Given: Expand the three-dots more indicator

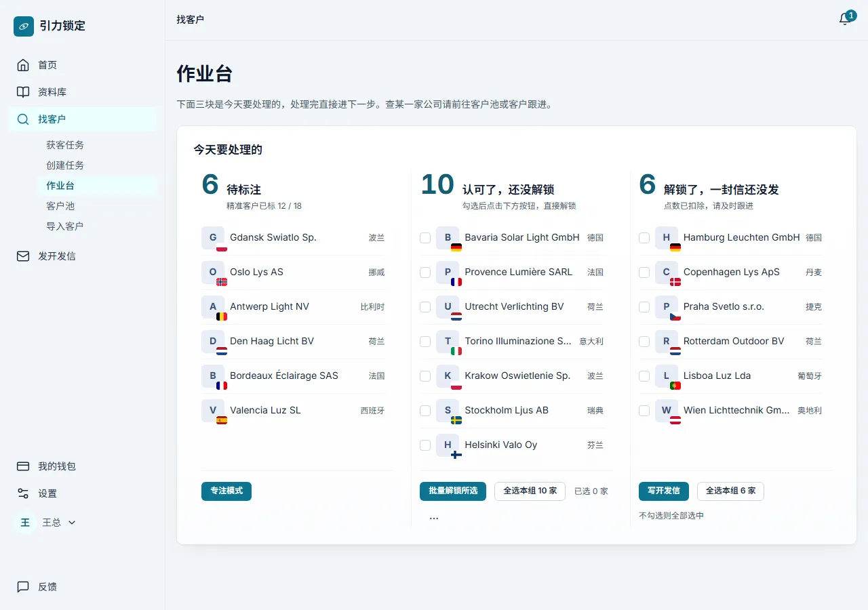Looking at the screenshot, I should pyautogui.click(x=434, y=518).
